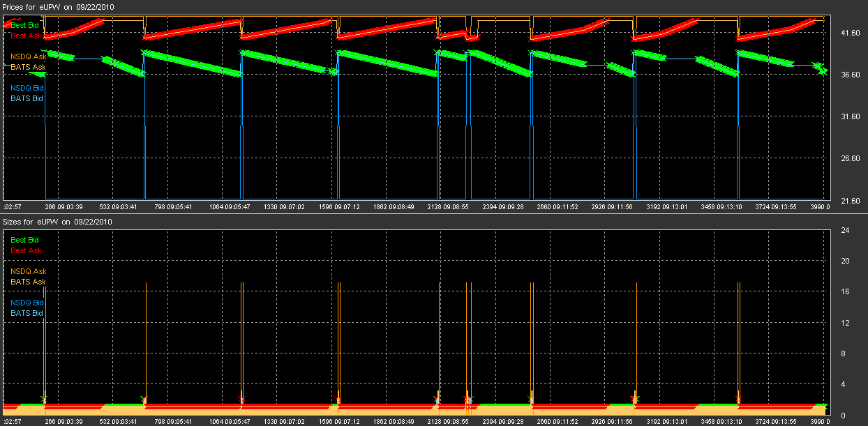Pick 'Best Bid' legend in the Sizes chart
The image size is (868, 426).
25,240
